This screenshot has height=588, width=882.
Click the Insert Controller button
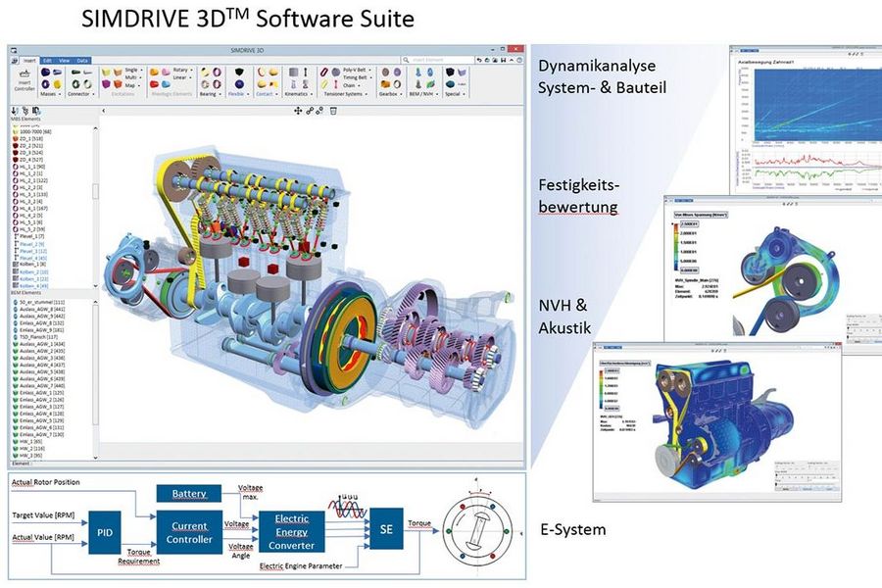[24, 80]
